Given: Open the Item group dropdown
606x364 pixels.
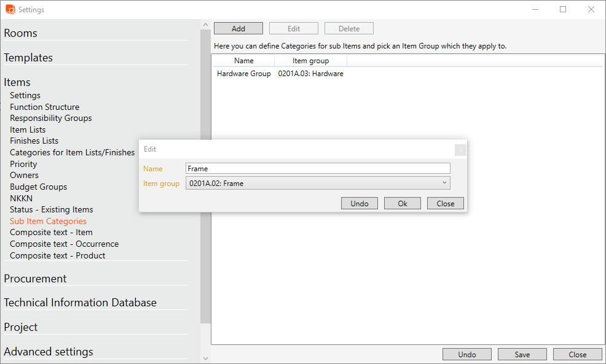Looking at the screenshot, I should (318, 183).
